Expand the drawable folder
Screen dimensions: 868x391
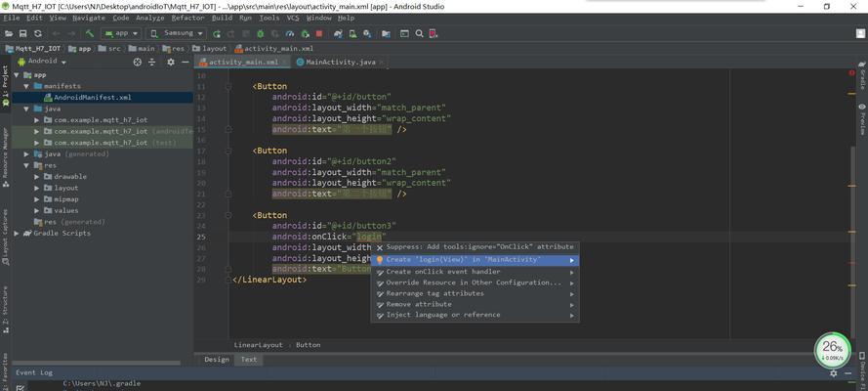click(36, 176)
